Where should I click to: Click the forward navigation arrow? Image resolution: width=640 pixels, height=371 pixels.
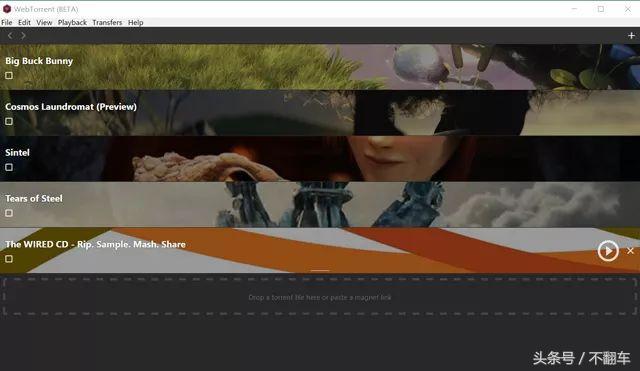point(23,36)
